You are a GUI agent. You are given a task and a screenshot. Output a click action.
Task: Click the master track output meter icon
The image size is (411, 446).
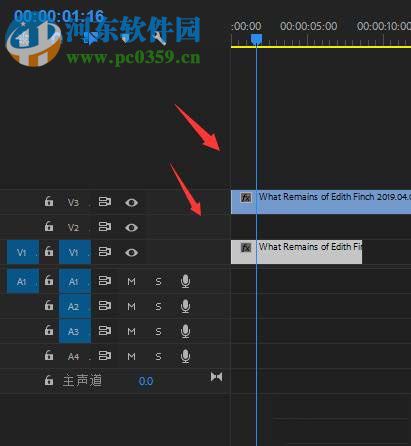click(x=216, y=377)
